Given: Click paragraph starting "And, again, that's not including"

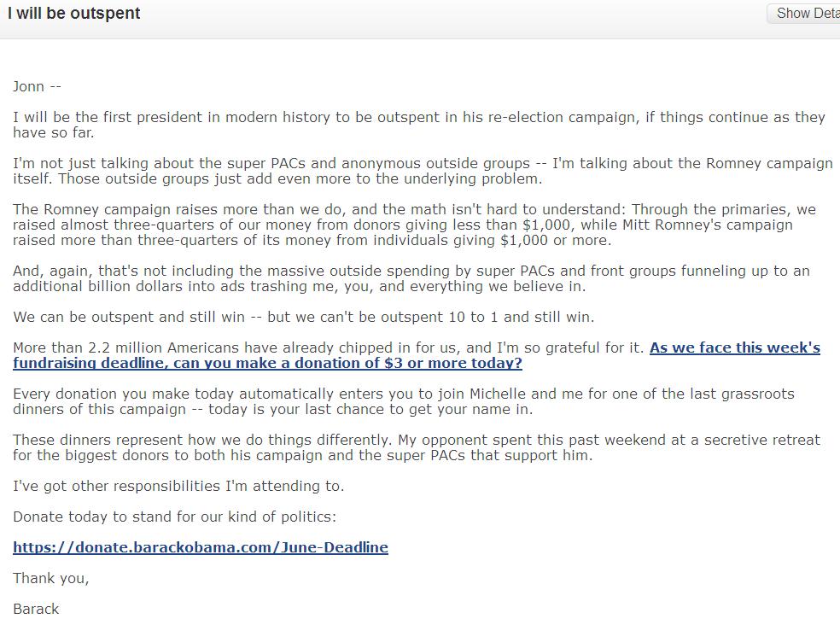Looking at the screenshot, I should pyautogui.click(x=411, y=278).
